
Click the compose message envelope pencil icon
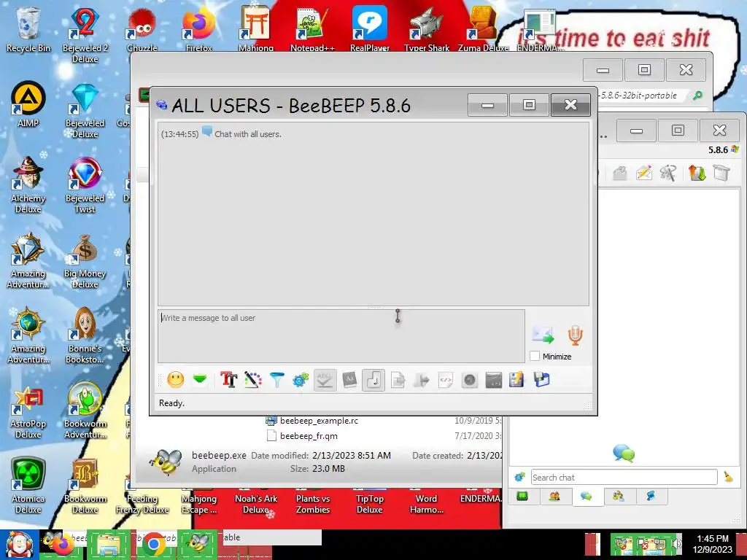643,172
